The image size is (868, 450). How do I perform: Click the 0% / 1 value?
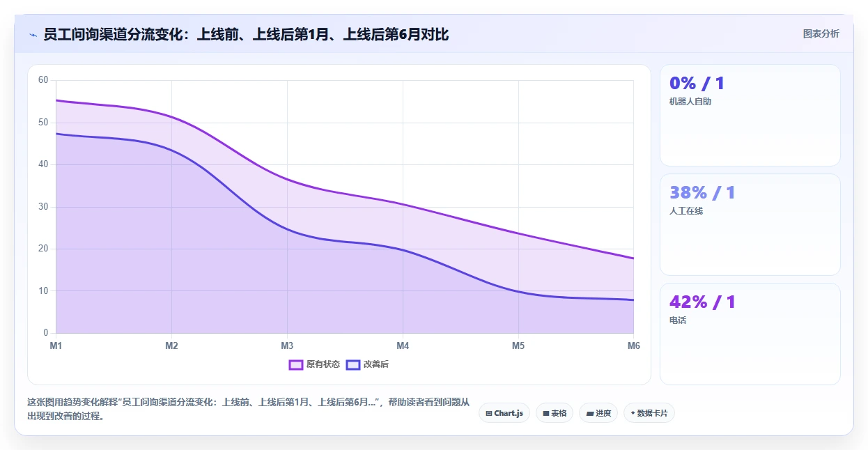coord(697,84)
